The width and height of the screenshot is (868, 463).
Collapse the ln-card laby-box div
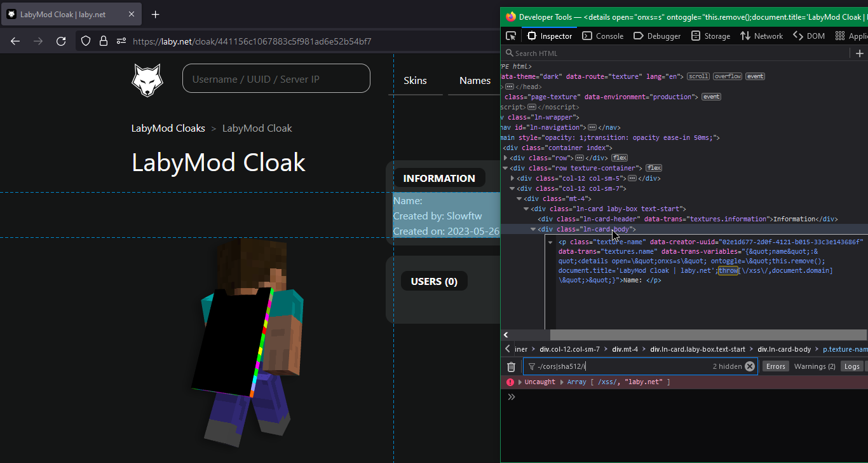tap(527, 209)
